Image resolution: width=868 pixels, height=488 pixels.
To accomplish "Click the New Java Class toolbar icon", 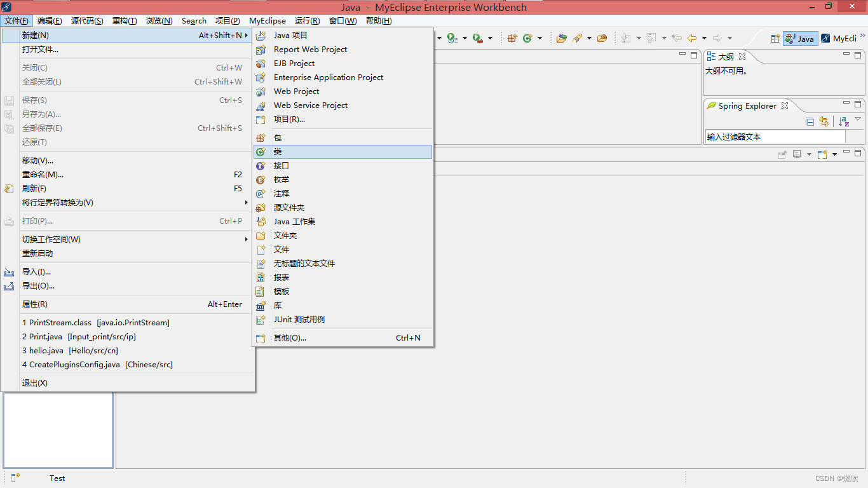I will click(x=527, y=38).
